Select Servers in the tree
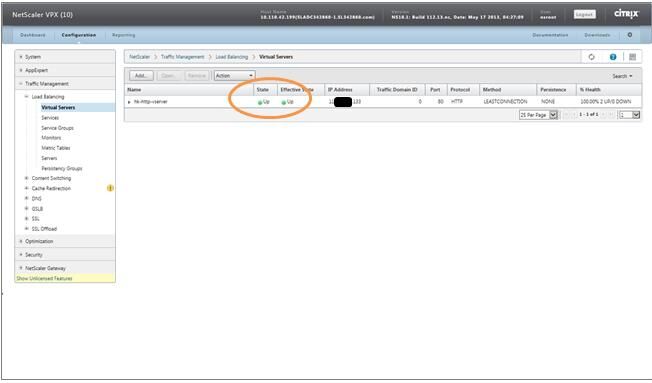Viewport: 652px width, 383px height. (x=49, y=158)
